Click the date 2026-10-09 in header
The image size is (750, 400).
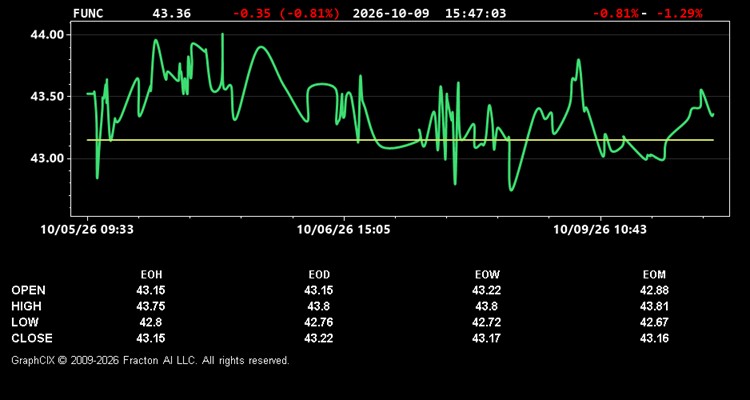coord(391,13)
